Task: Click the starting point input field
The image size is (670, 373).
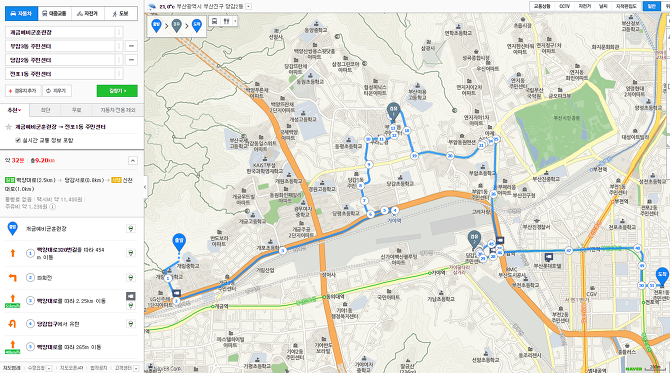Action: tap(60, 32)
